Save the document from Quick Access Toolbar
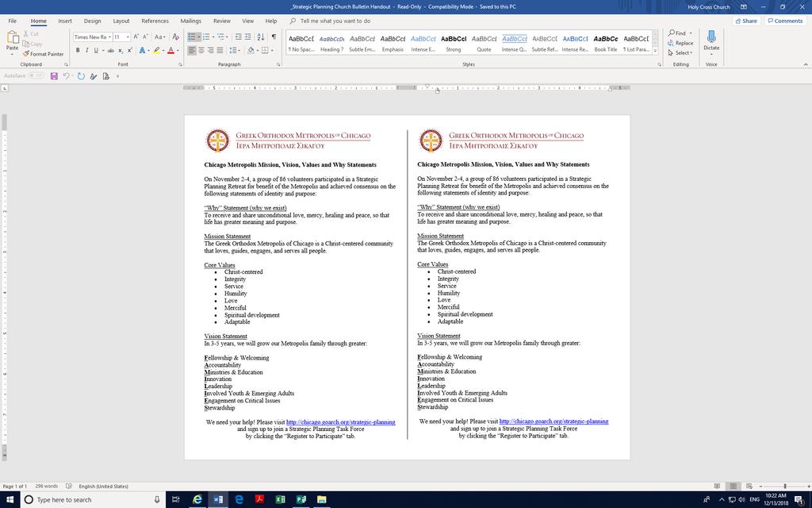This screenshot has width=812, height=508. coord(54,76)
